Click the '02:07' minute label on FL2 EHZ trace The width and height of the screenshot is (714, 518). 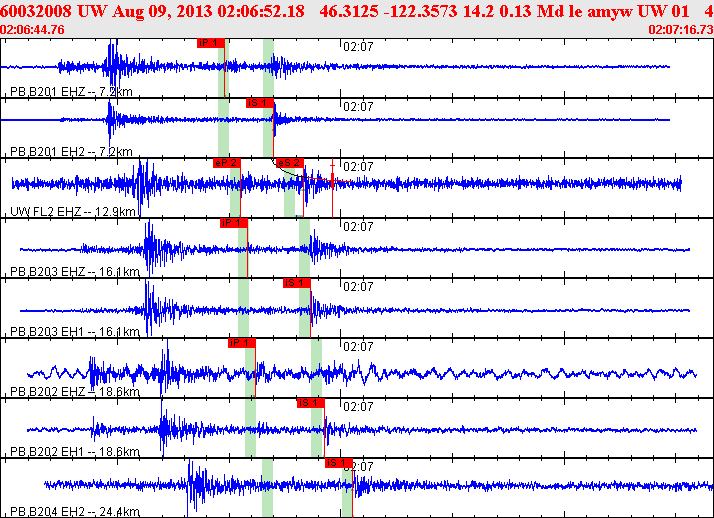tap(358, 167)
